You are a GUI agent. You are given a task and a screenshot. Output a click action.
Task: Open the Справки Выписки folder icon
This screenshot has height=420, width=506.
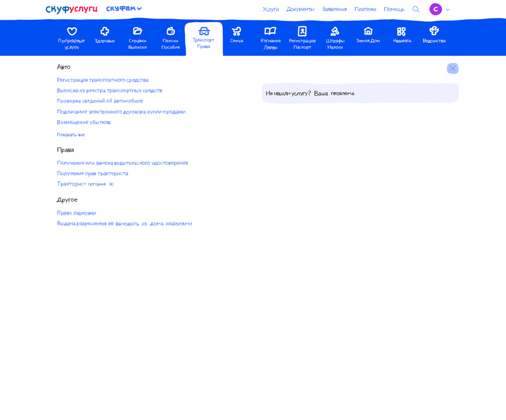[137, 31]
